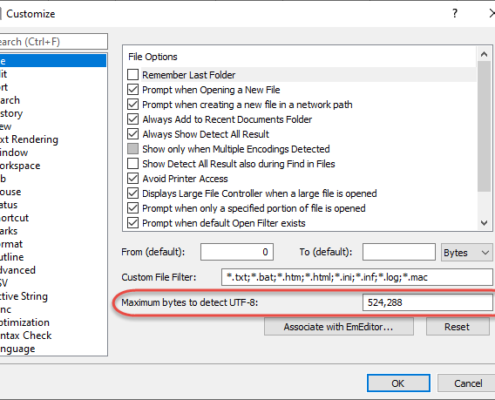Open the Bytes unit dropdown

(467, 252)
